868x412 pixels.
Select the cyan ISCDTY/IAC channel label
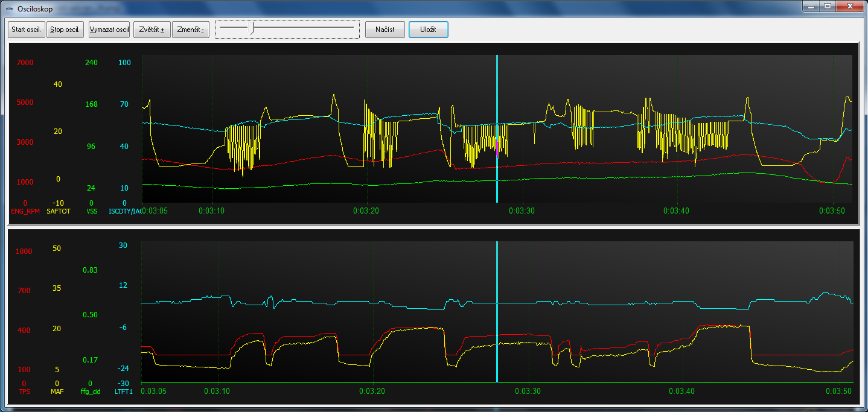coord(124,211)
